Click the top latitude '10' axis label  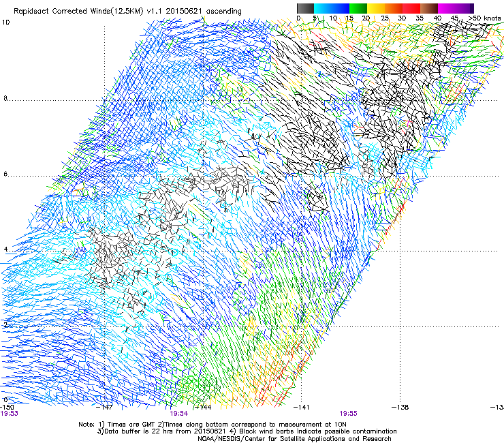[x=5, y=22]
